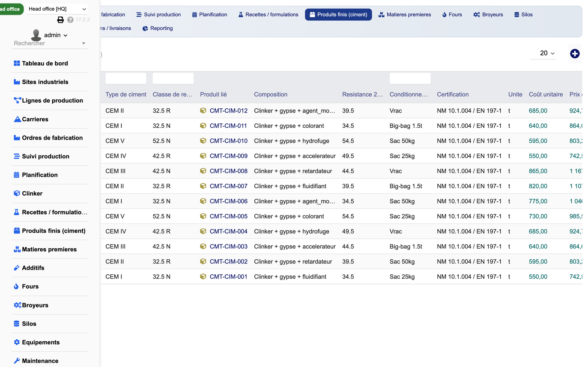Open the Rechercher search dropdown arrow
This screenshot has width=588, height=367.
click(84, 43)
